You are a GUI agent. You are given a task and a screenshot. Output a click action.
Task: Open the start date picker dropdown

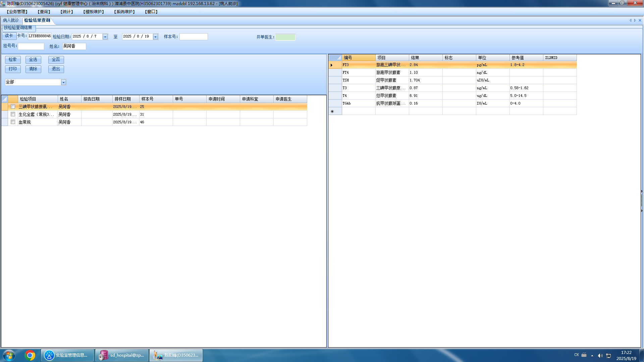click(105, 37)
